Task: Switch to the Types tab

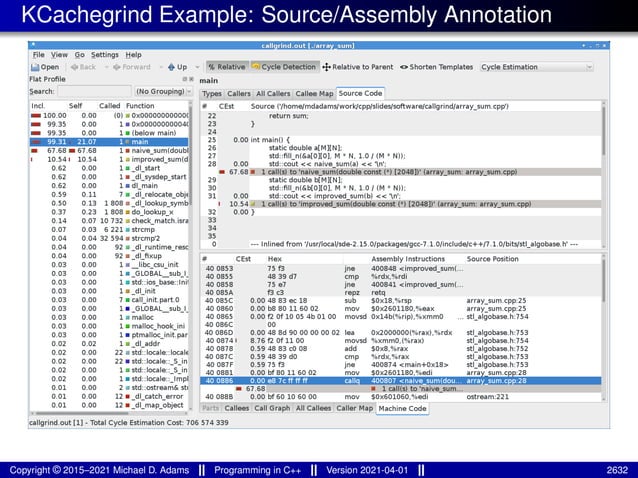Action: click(x=212, y=94)
